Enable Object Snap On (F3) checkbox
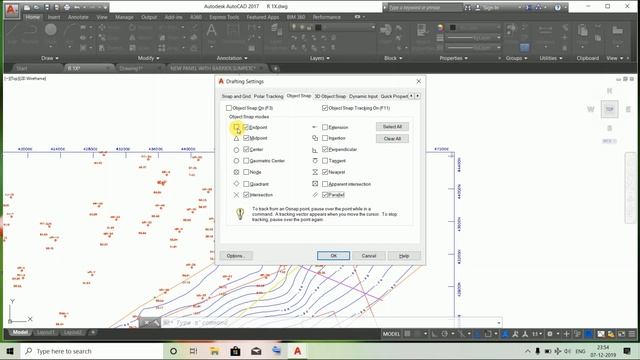This screenshot has height=360, width=640. click(x=229, y=108)
